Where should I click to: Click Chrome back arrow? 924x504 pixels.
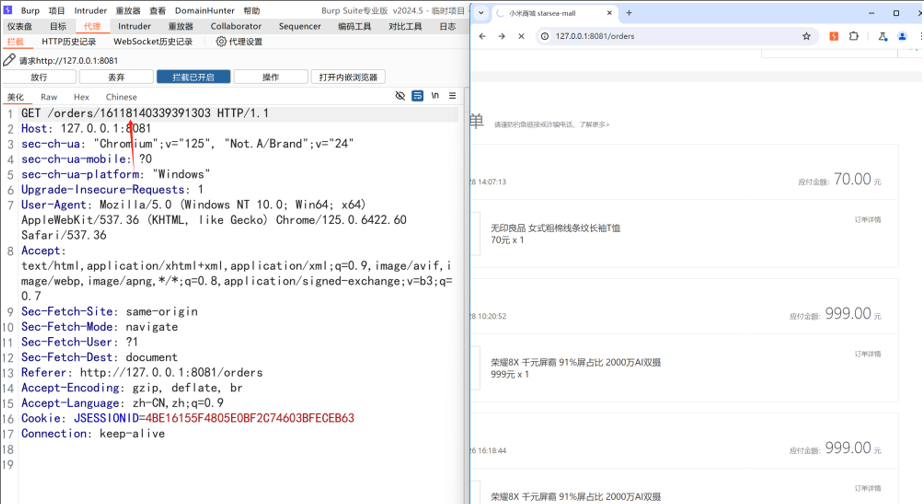tap(483, 36)
